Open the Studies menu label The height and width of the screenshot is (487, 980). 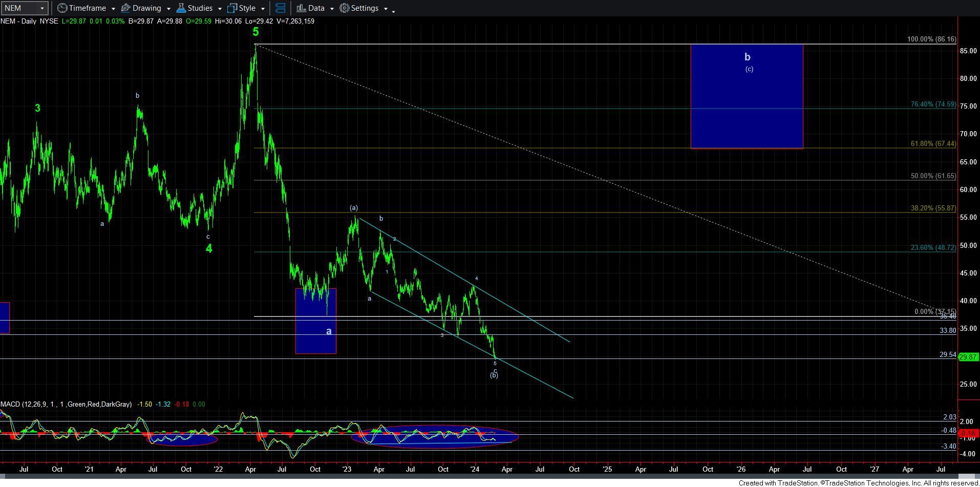[x=200, y=8]
